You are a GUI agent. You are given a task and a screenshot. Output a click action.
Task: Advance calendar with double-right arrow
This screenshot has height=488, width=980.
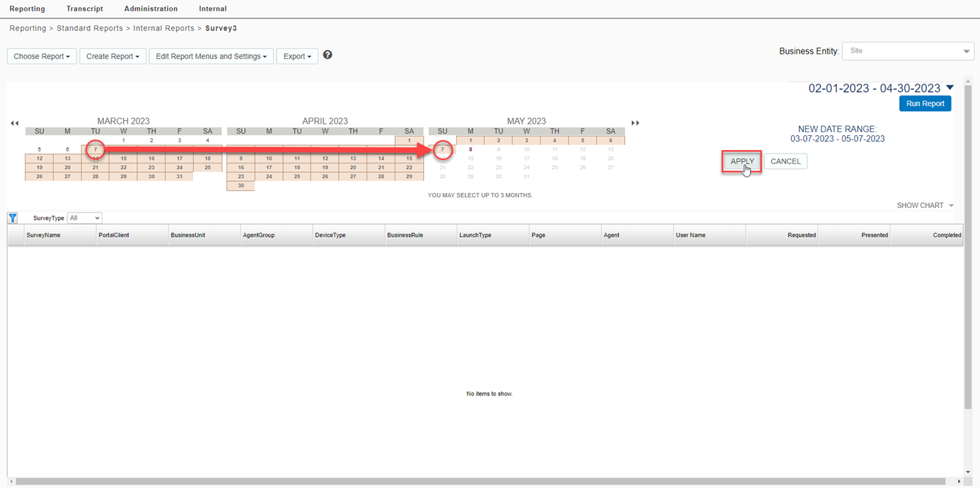coord(635,123)
